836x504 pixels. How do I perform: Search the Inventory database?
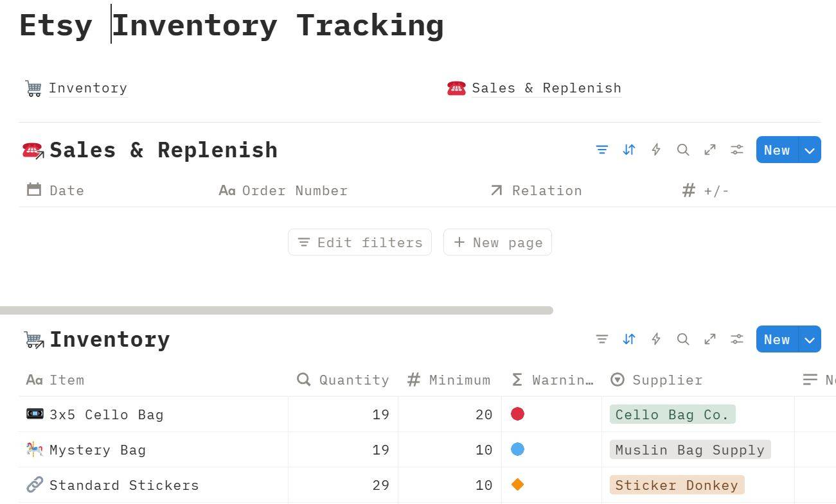(x=683, y=340)
